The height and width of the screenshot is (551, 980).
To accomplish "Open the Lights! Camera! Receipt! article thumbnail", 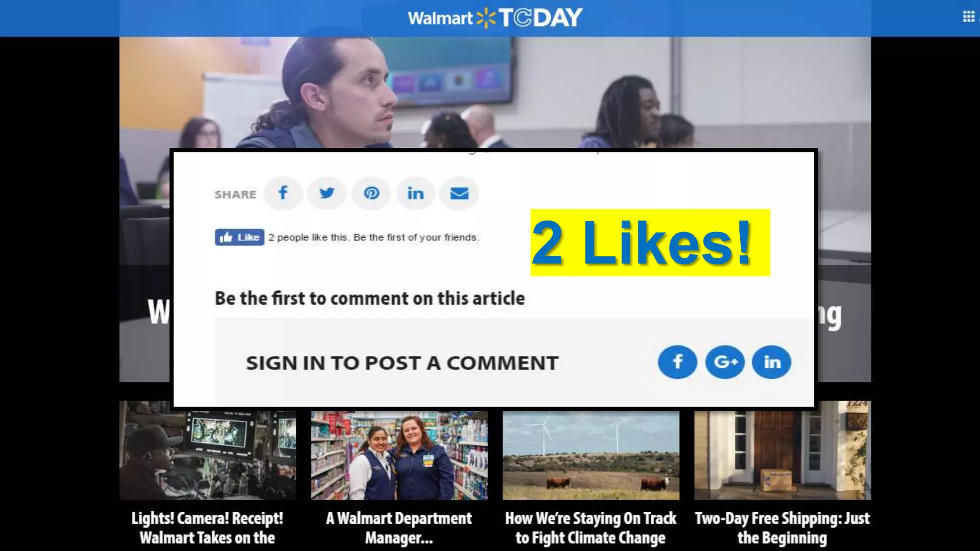I will click(208, 451).
